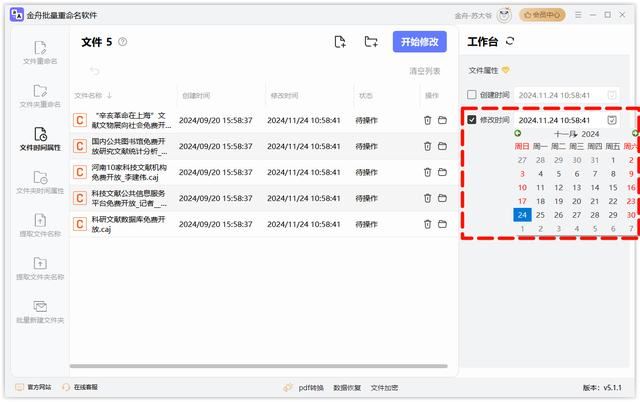Viewport: 640px width, 402px height.
Task: Click the 开始修改 button
Action: click(x=419, y=42)
